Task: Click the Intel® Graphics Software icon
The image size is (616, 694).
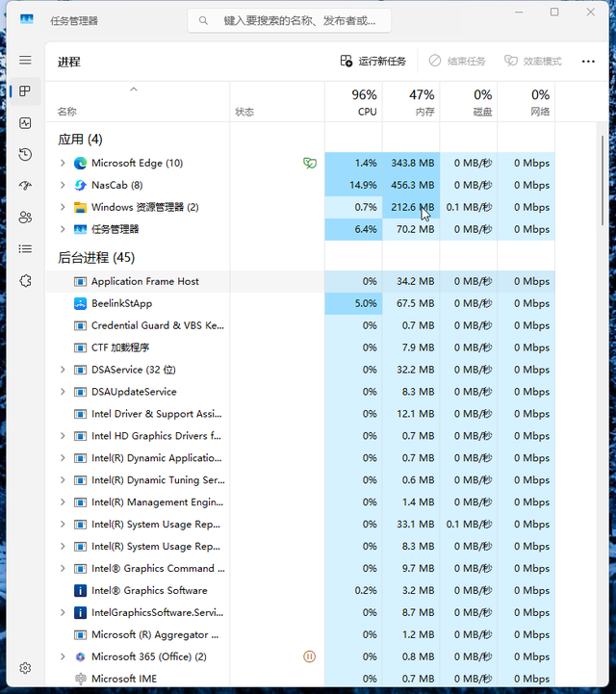Action: pos(80,590)
